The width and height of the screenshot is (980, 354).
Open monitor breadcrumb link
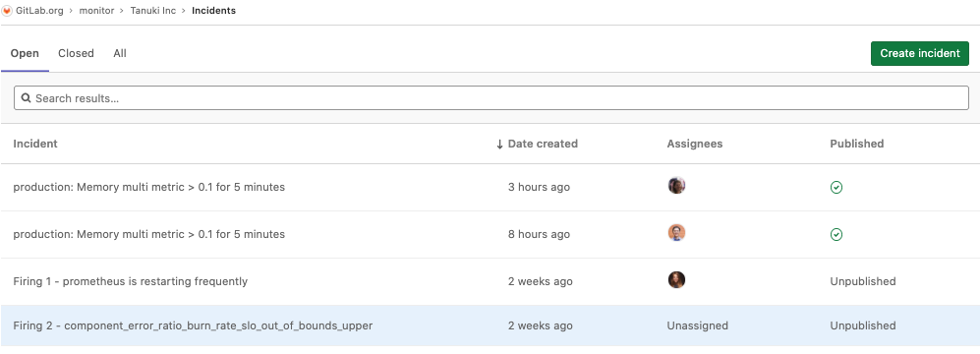96,11
